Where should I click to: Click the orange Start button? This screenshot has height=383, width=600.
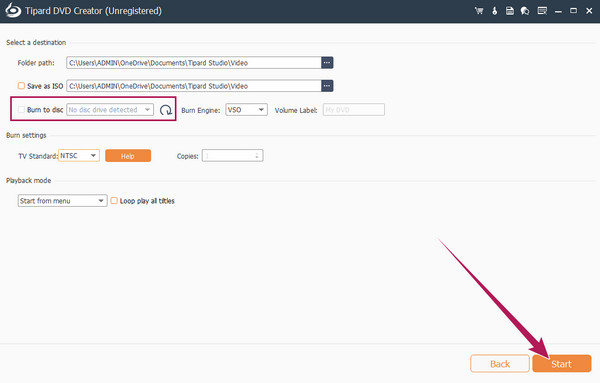561,363
